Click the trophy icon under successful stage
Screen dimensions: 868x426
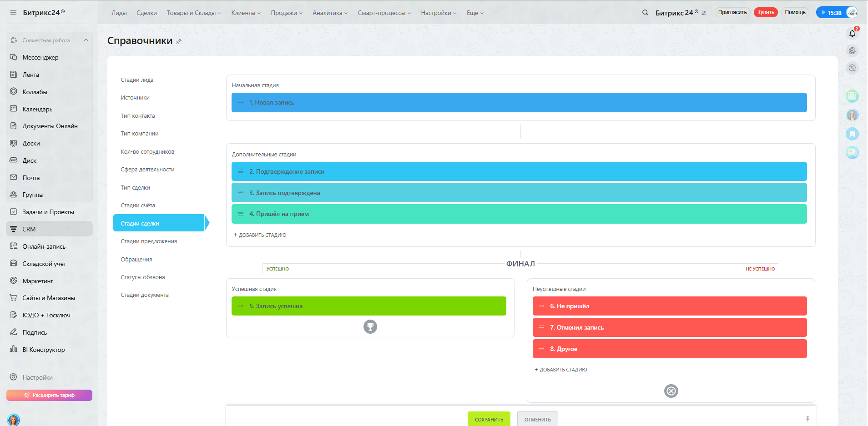pyautogui.click(x=370, y=326)
